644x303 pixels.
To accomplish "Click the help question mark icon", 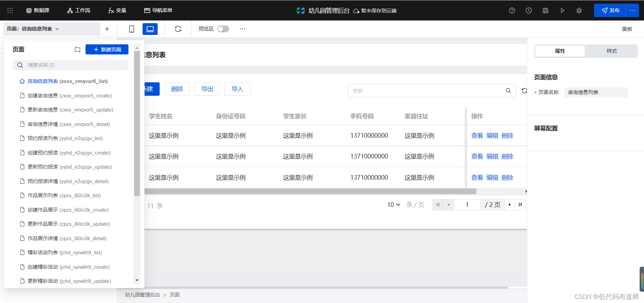I will click(x=512, y=10).
